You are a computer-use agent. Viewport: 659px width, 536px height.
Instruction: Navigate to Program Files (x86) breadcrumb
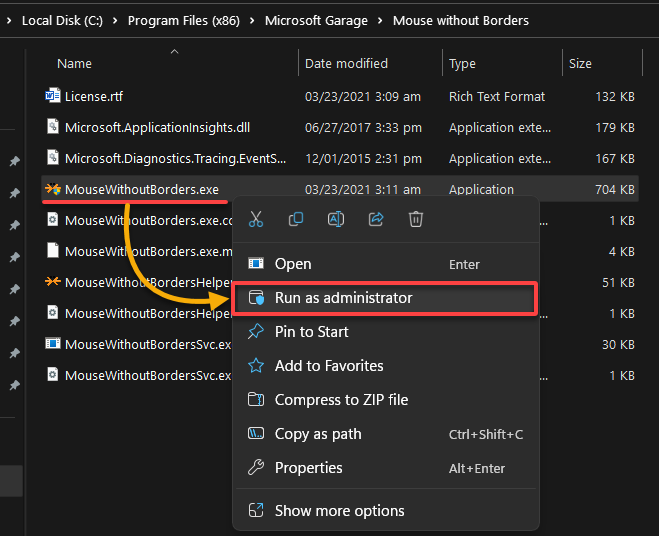coord(184,21)
